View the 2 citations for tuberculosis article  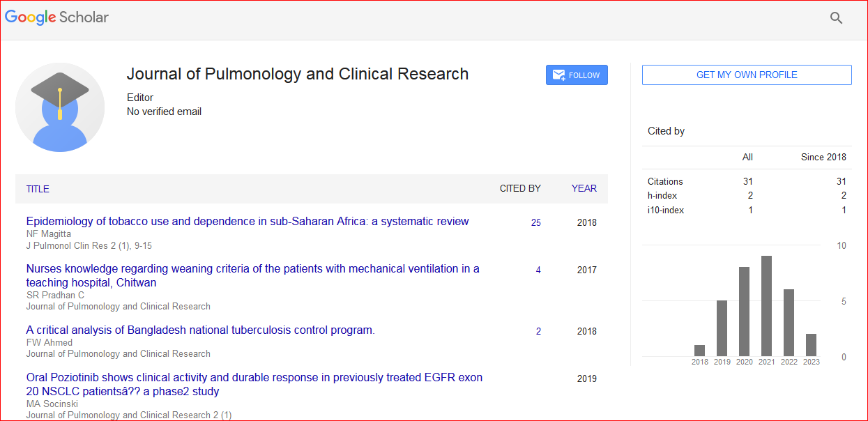538,332
